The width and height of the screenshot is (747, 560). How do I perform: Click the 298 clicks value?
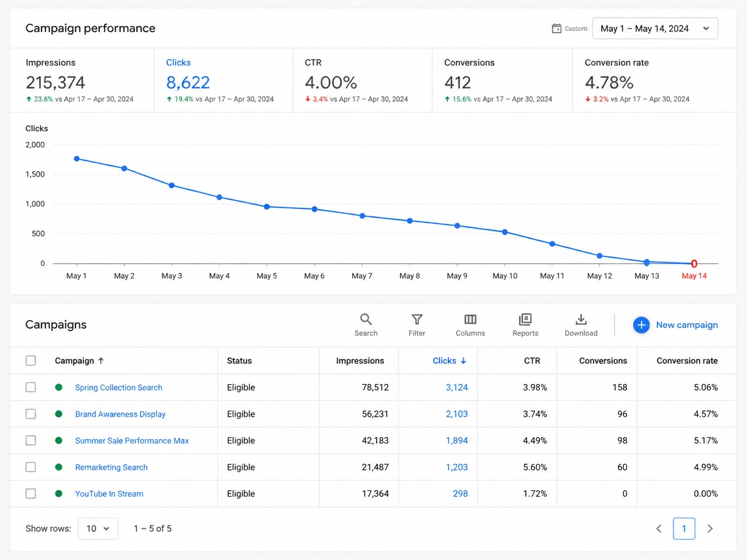pyautogui.click(x=460, y=494)
